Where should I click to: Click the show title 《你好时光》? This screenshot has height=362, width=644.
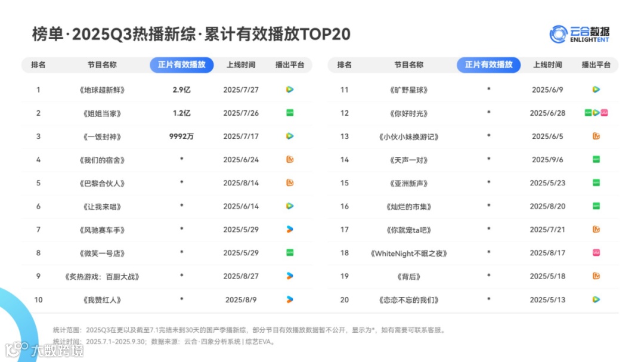click(x=408, y=113)
